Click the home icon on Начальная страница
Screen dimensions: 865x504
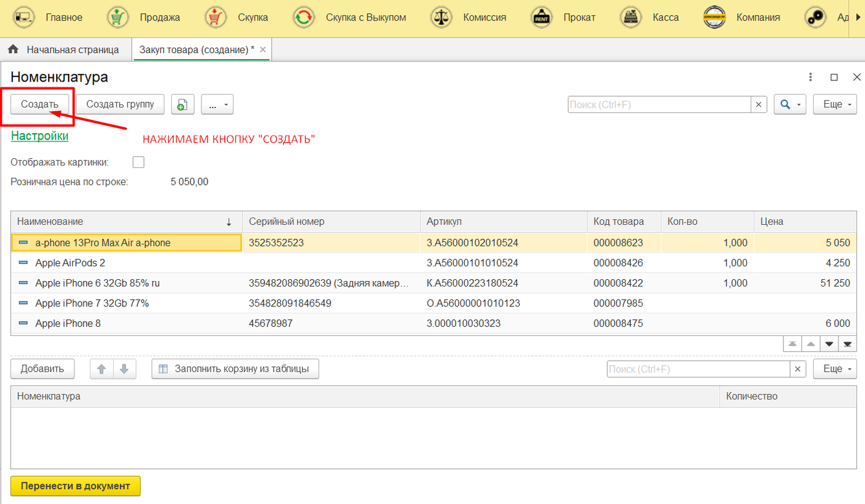coord(13,49)
